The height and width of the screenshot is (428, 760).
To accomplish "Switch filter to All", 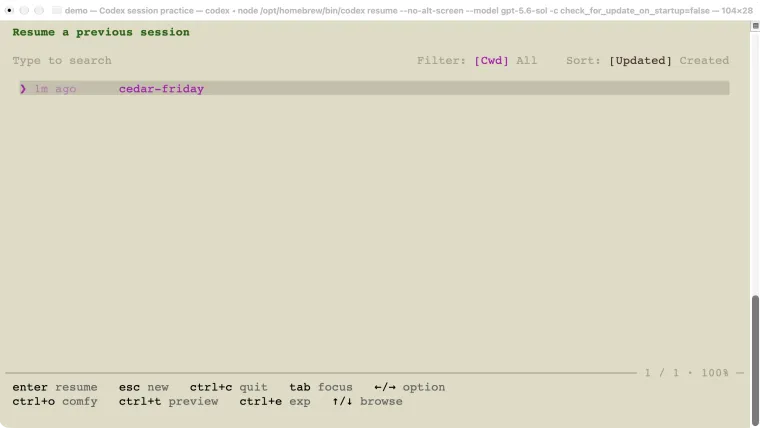I will [x=526, y=61].
